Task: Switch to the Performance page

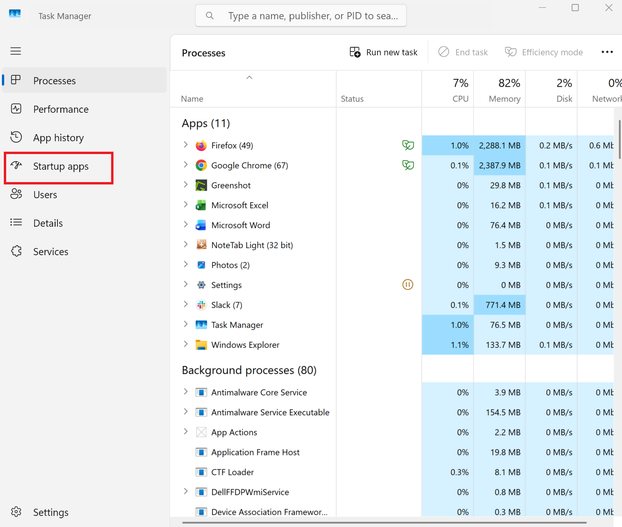Action: pyautogui.click(x=84, y=109)
